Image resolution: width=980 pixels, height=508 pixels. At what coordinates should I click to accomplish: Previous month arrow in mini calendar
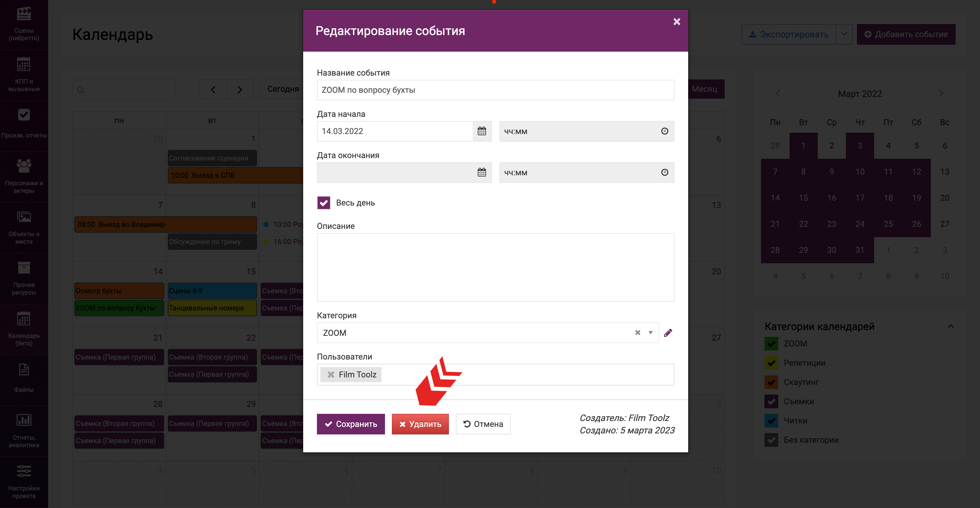778,93
